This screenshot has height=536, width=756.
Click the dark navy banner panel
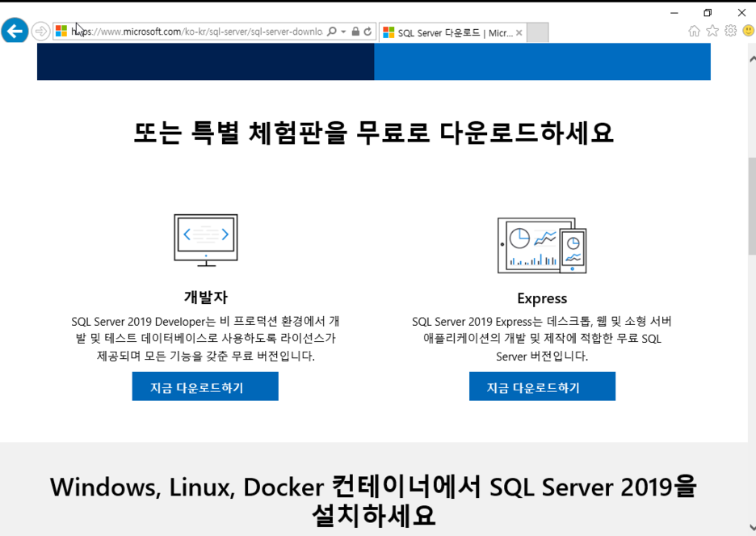pyautogui.click(x=205, y=61)
